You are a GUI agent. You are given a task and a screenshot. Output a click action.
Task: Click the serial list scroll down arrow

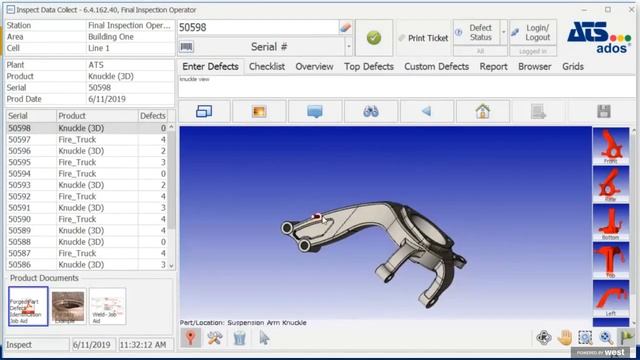(x=171, y=265)
